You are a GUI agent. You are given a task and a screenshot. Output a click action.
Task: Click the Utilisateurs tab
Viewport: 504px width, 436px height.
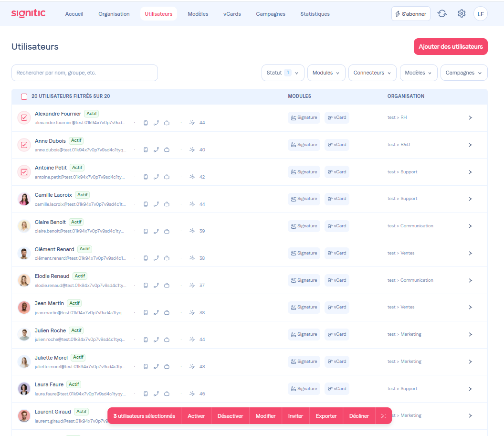point(158,14)
